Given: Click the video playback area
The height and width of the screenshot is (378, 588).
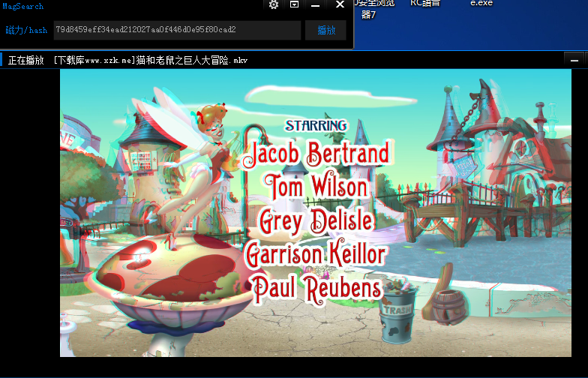Looking at the screenshot, I should click(x=316, y=213).
